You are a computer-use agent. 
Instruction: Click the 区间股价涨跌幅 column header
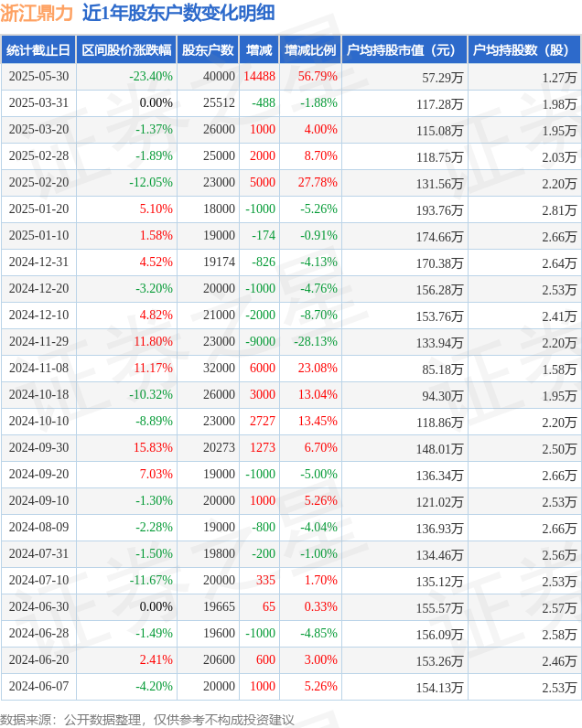coord(126,49)
